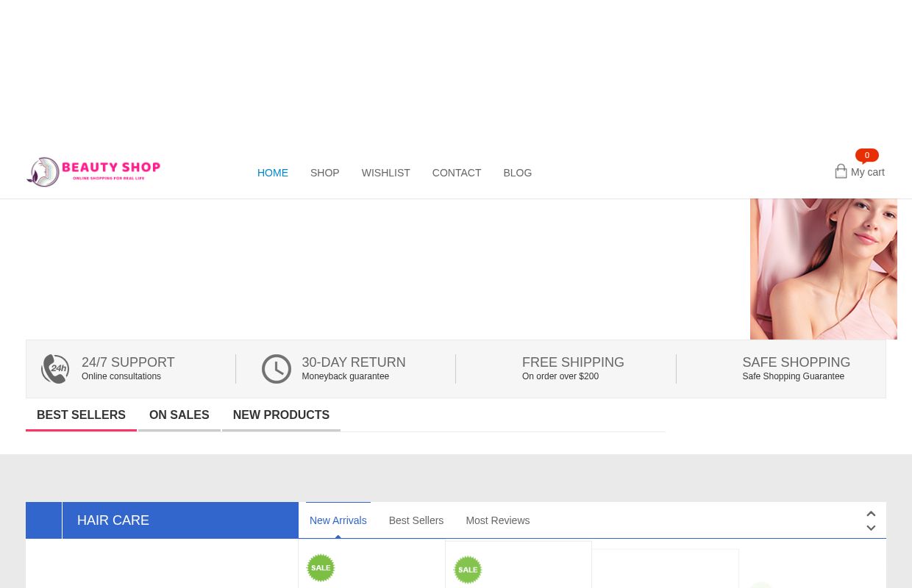Switch to Most Reviews tab
The height and width of the screenshot is (588, 912).
click(498, 520)
